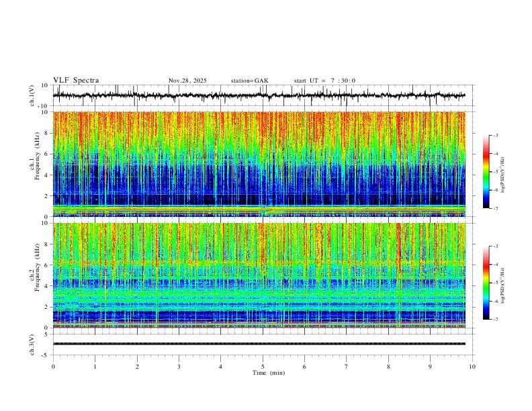Click time axis tick label "8"
This screenshot has width=532, height=411.
pyautogui.click(x=388, y=367)
